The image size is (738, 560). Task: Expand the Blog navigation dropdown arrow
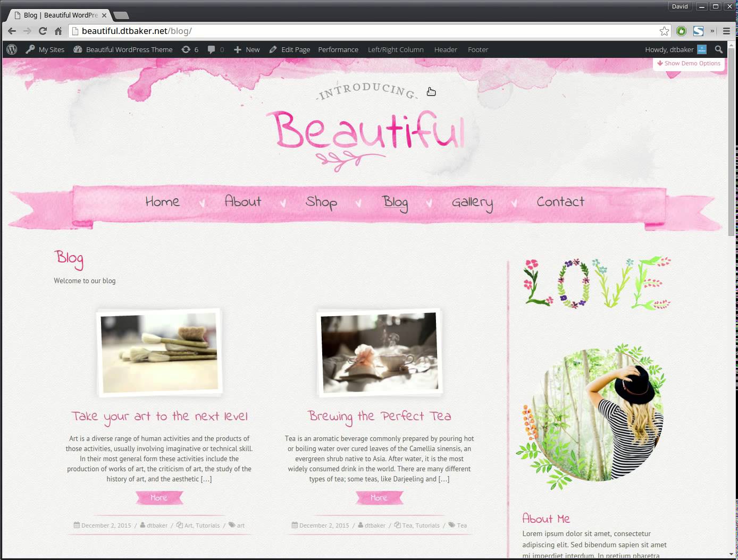click(x=430, y=203)
